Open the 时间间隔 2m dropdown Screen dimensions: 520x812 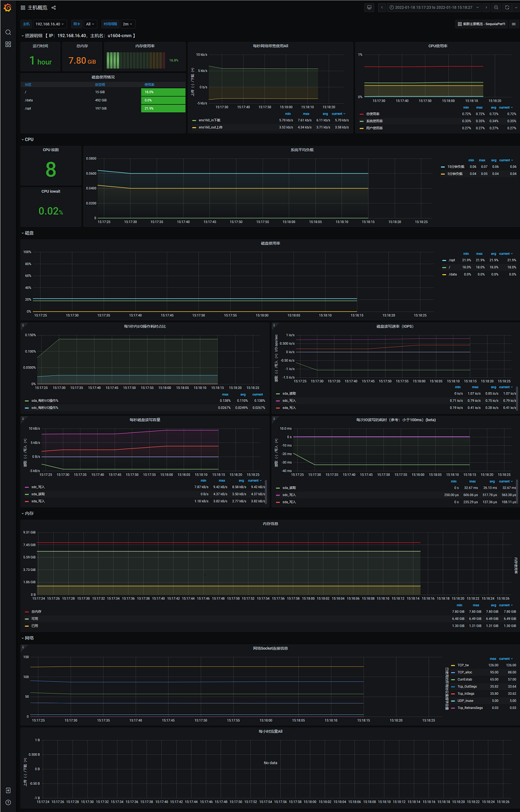point(127,24)
